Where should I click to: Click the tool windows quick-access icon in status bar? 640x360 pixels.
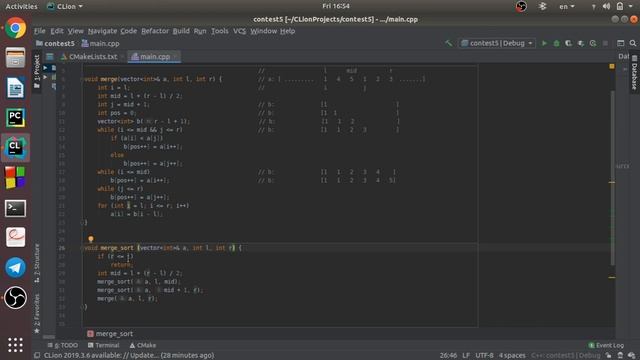(x=37, y=355)
